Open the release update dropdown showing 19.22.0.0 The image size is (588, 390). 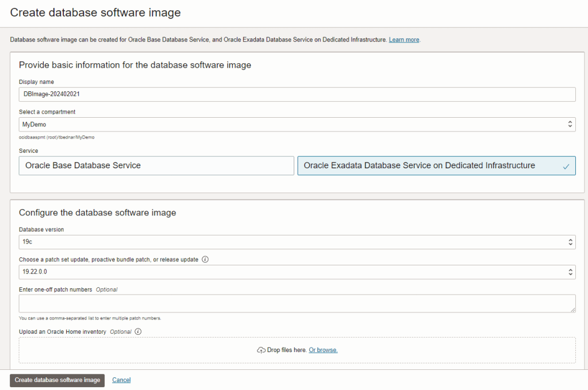[297, 272]
